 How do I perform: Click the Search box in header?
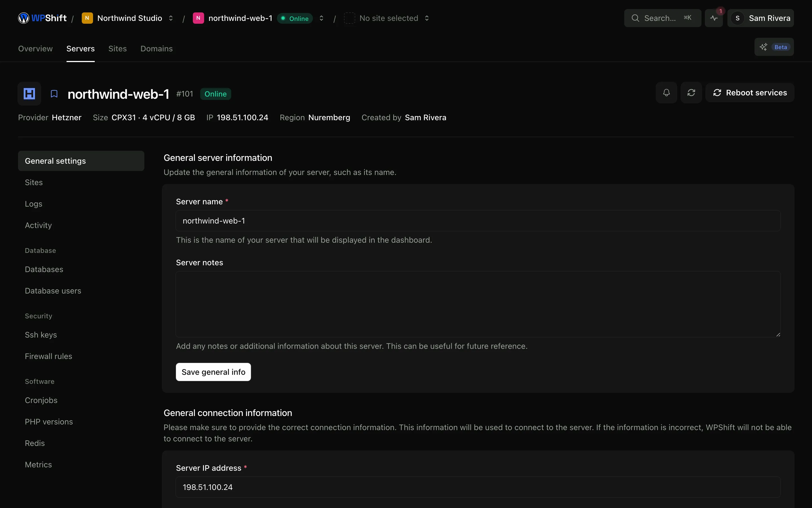coord(662,18)
